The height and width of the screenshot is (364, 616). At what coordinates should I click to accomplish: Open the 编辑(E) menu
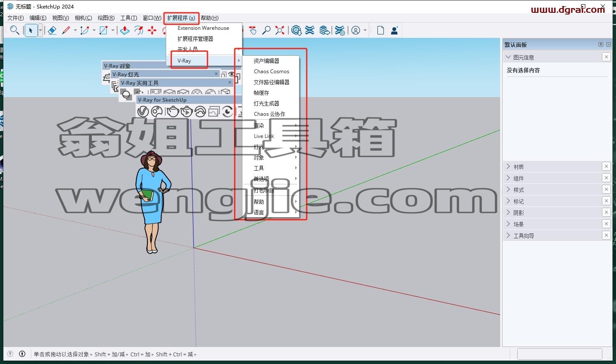[38, 18]
